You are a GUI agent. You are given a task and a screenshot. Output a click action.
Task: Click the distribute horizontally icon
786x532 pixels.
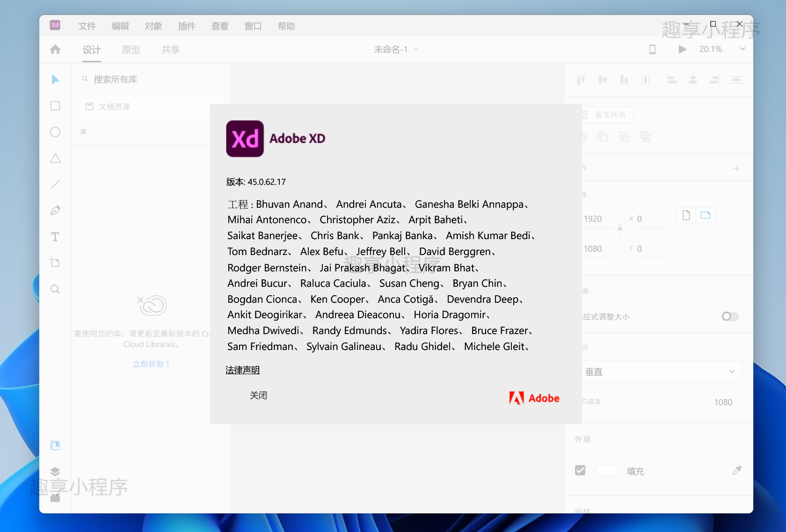point(646,80)
